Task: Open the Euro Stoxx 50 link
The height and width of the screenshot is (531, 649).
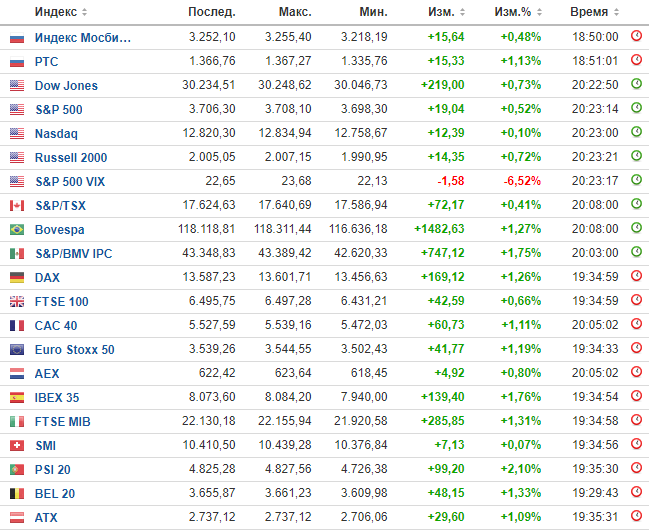Action: (x=75, y=350)
